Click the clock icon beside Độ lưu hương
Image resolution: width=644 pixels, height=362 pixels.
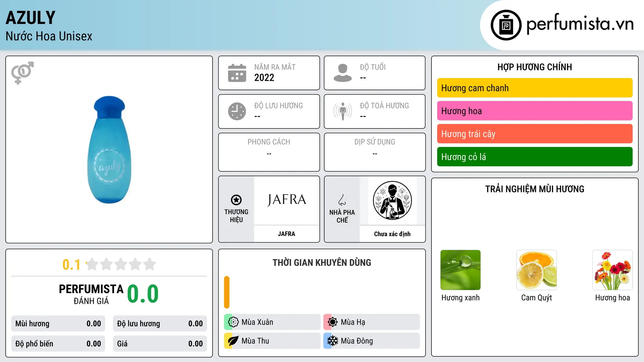click(x=237, y=111)
